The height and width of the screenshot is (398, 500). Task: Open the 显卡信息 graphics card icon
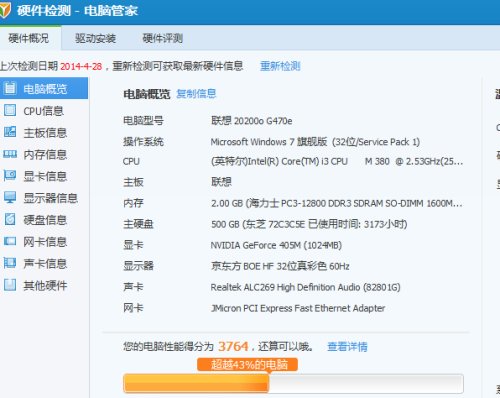click(10, 175)
